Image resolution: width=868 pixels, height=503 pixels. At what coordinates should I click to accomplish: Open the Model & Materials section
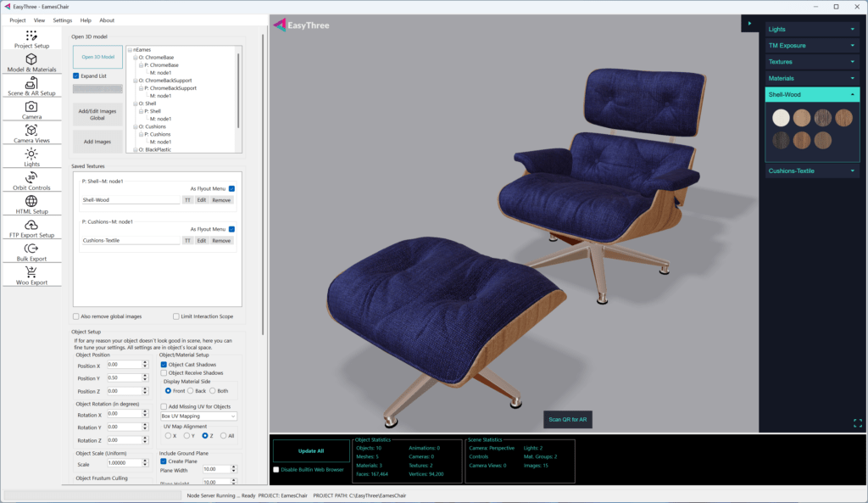coord(31,63)
